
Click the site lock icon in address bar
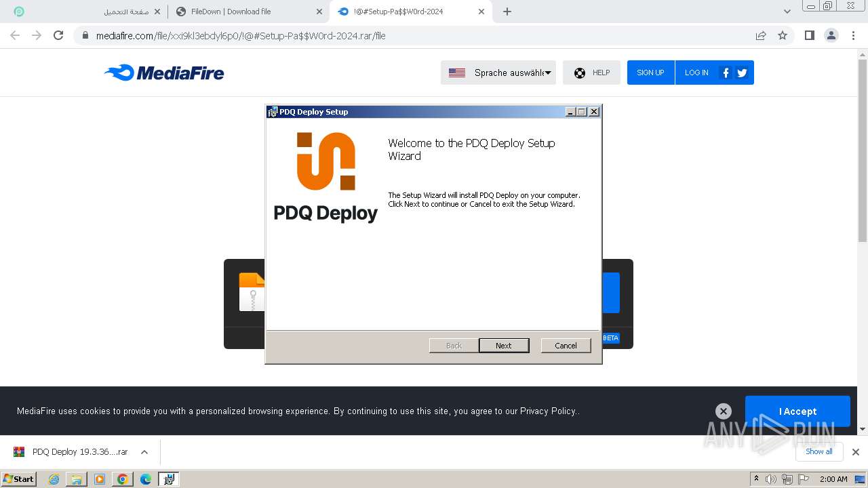tap(85, 36)
